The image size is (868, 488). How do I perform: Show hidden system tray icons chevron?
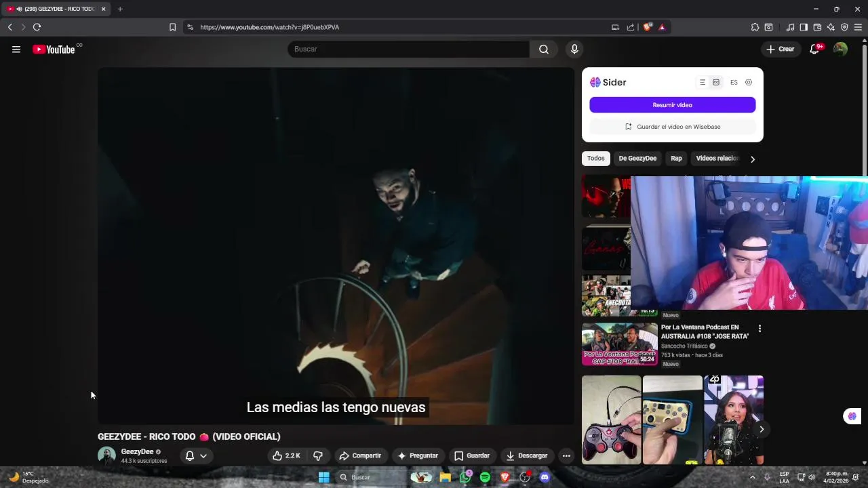tap(752, 477)
